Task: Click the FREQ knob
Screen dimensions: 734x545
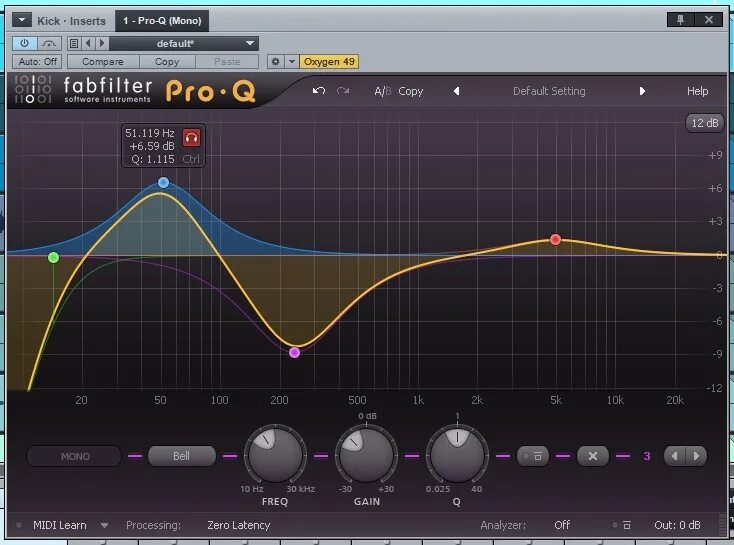Action: 275,455
